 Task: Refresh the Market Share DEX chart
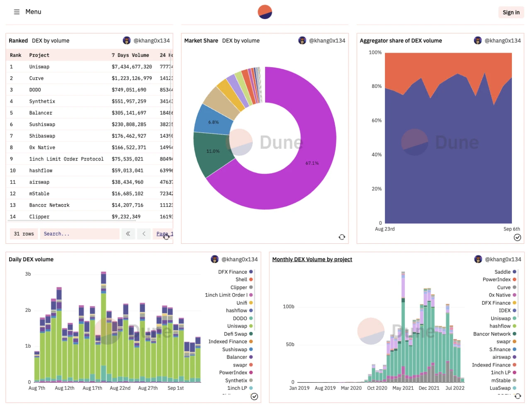pos(342,237)
